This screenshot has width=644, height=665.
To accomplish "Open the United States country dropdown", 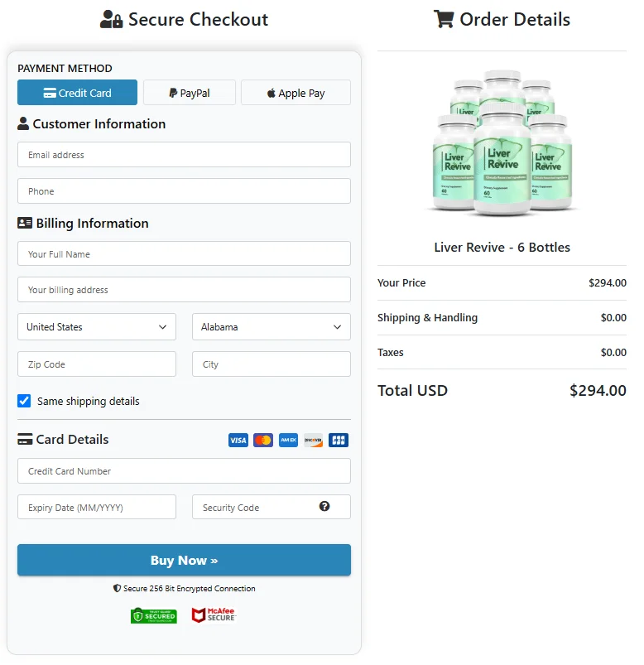I will click(x=97, y=327).
